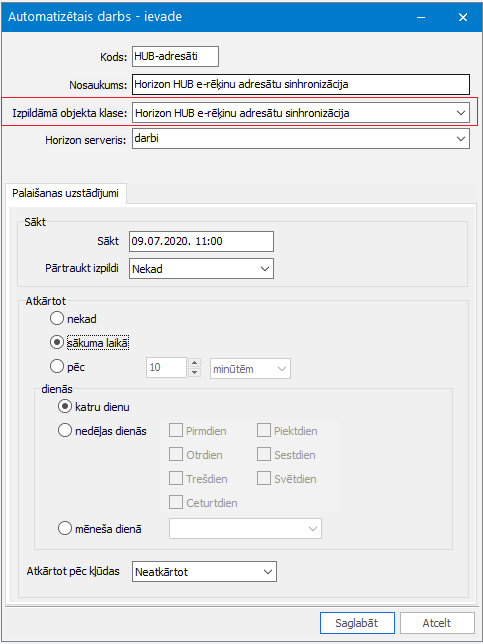Select the Palaišanas uzstādījumi tab
483x644 pixels.
tap(65, 193)
